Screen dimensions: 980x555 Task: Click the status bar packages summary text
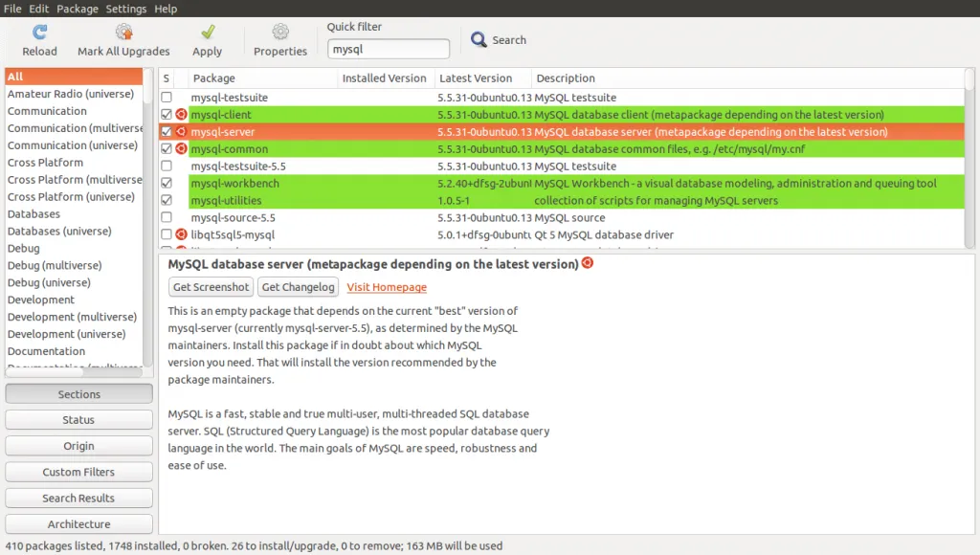click(254, 545)
